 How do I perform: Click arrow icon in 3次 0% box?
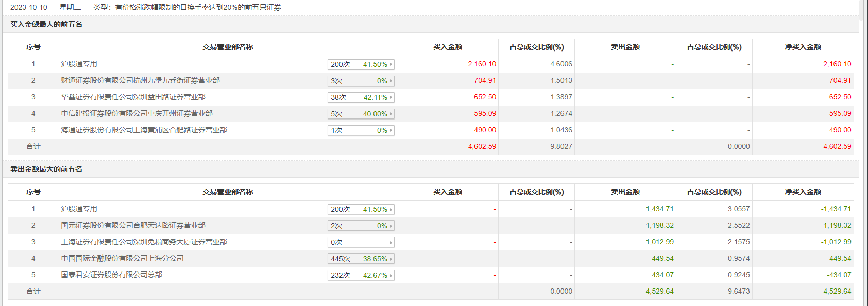tap(391, 81)
